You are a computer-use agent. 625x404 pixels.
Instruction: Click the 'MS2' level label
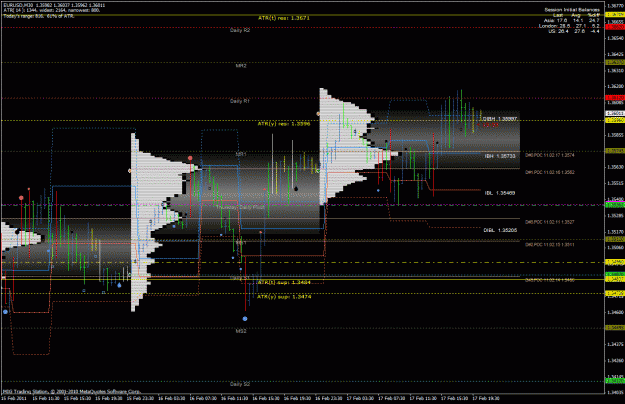click(241, 331)
